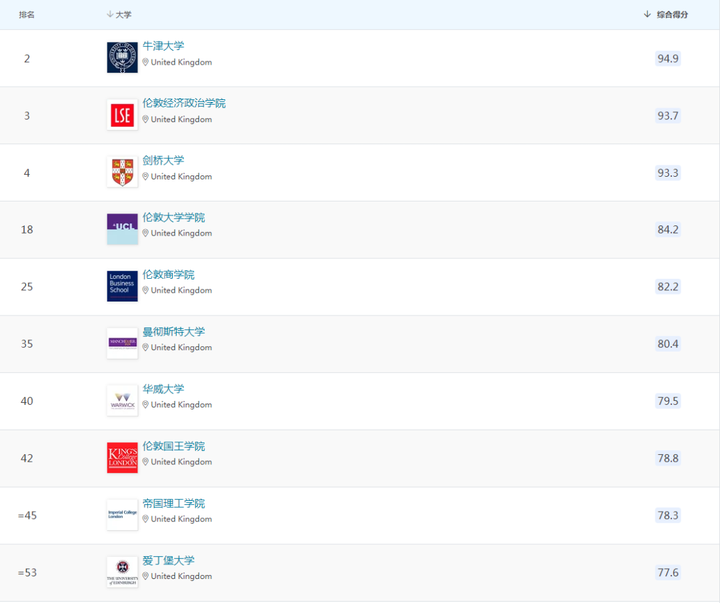Click the Imperial College London logo
Viewport: 720px width, 603px height.
click(122, 515)
